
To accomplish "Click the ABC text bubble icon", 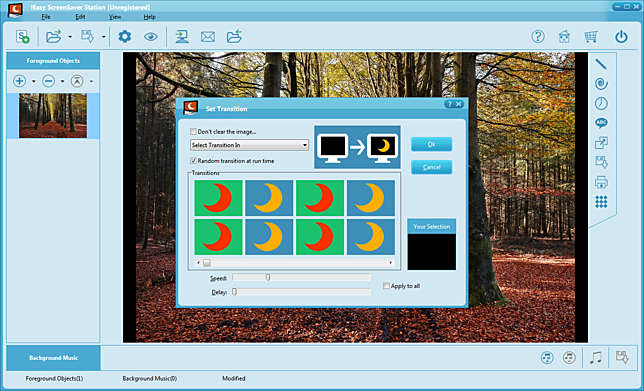I will [x=601, y=123].
